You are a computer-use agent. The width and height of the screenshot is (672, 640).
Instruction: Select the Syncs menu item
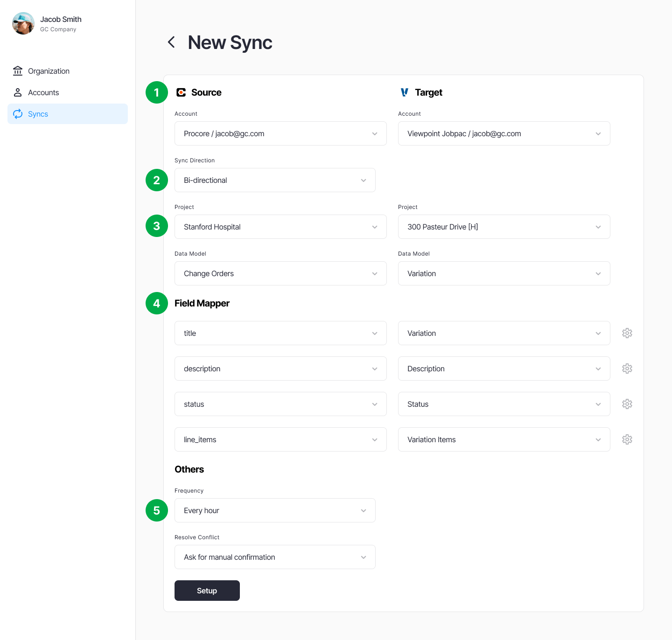(x=68, y=114)
